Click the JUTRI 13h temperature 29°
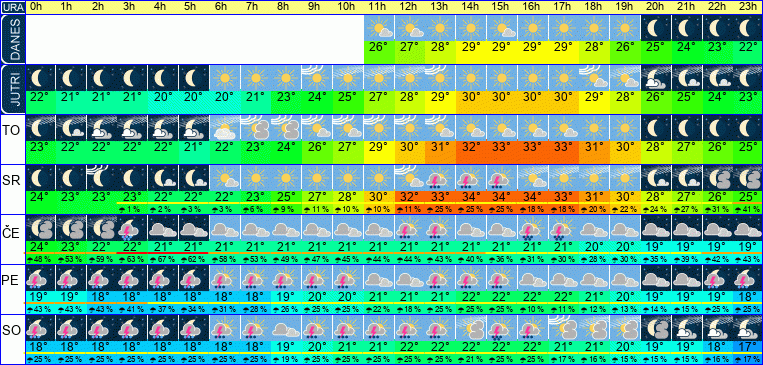This screenshot has height=365, width=763. pyautogui.click(x=440, y=97)
